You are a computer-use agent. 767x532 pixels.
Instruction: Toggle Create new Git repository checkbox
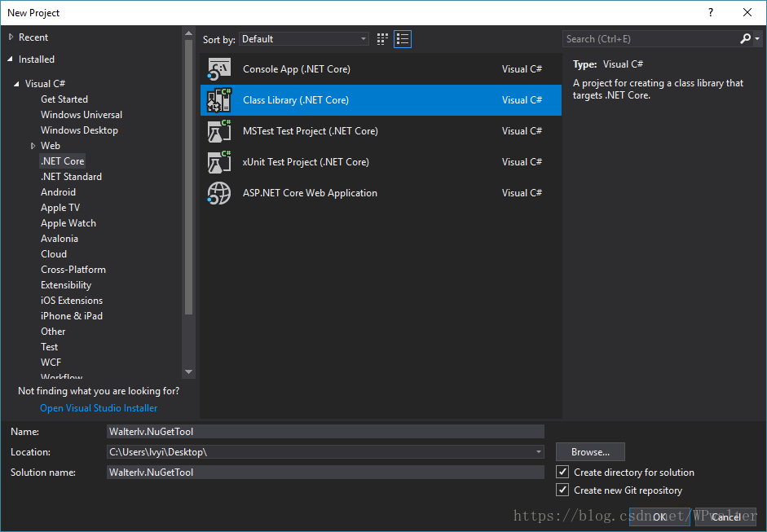562,490
